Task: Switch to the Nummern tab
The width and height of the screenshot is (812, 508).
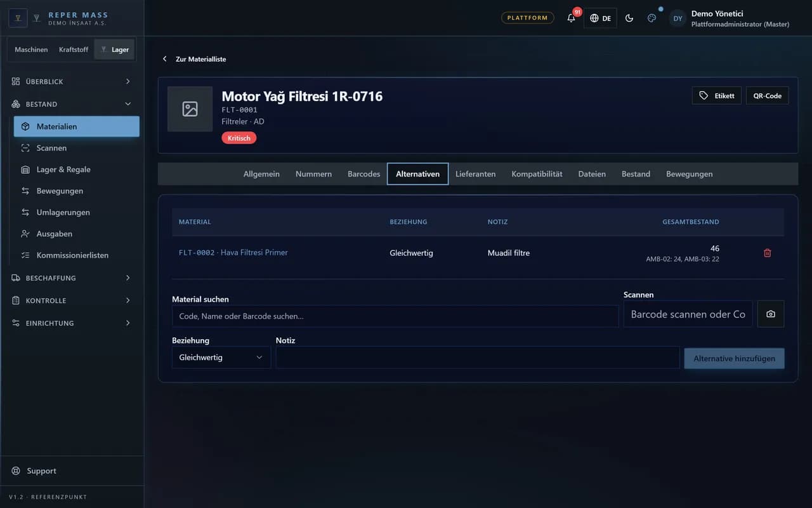Action: pyautogui.click(x=313, y=174)
